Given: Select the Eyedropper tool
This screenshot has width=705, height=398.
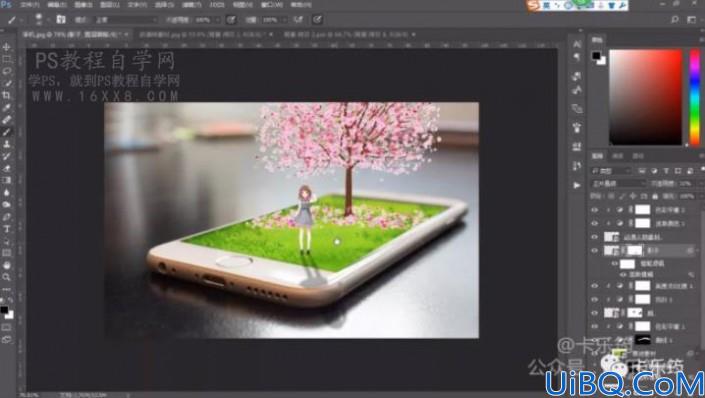Looking at the screenshot, I should click(x=6, y=107).
